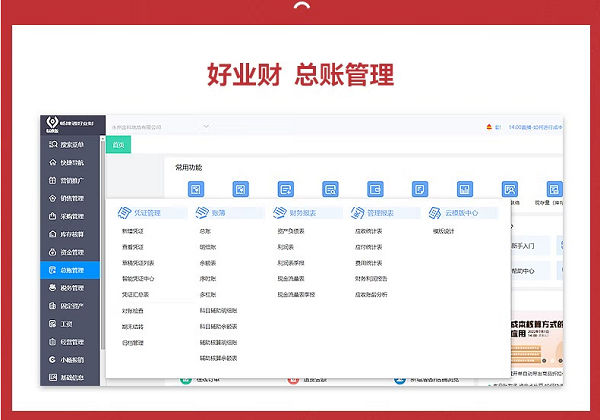
Task: Open 科目辅助明细账 under 账簿
Action: pos(218,311)
